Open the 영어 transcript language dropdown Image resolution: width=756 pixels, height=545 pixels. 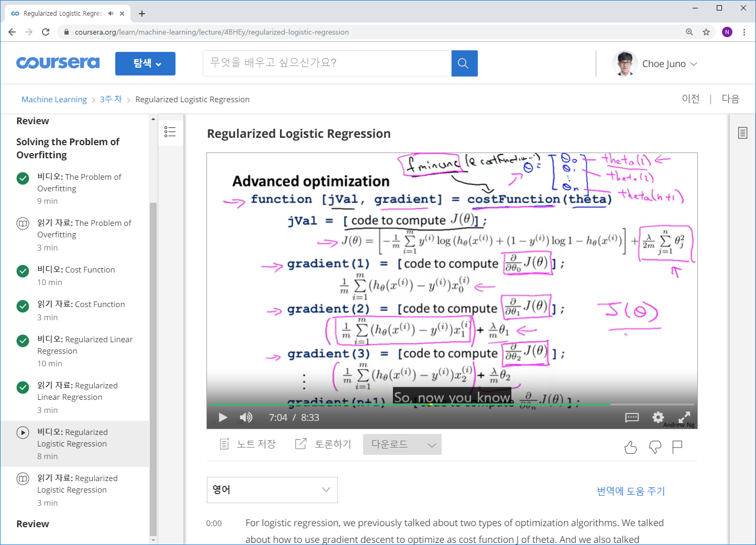click(x=272, y=490)
